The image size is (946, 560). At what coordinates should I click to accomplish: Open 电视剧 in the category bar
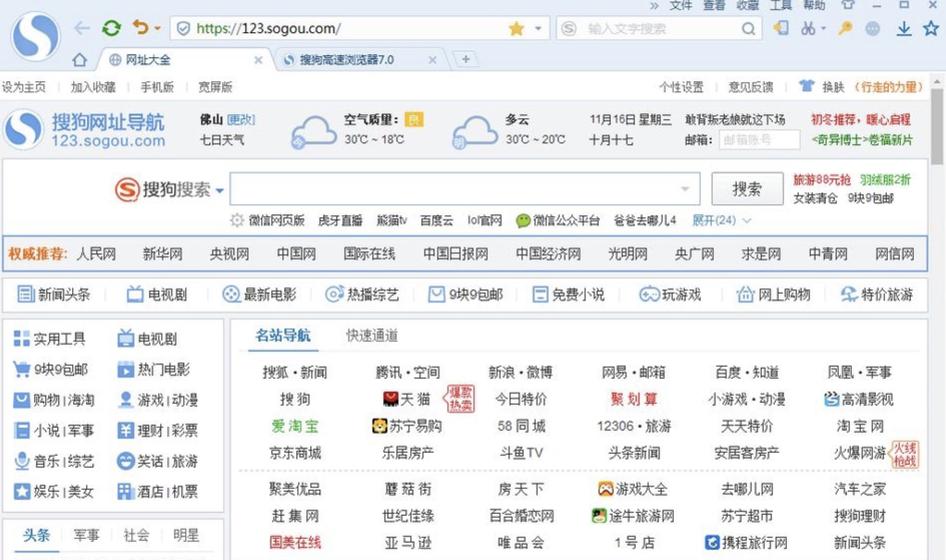[157, 294]
